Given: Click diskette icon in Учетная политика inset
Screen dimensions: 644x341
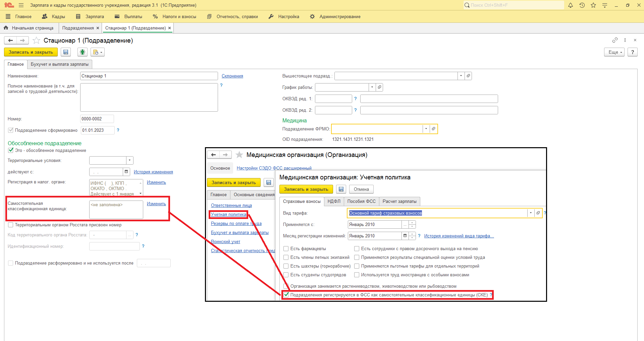Looking at the screenshot, I should 341,189.
